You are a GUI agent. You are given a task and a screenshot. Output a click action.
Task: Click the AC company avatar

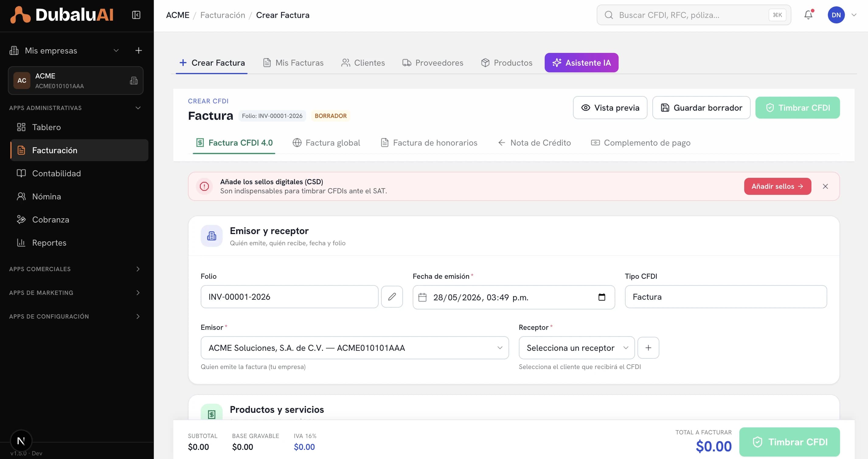coord(22,81)
